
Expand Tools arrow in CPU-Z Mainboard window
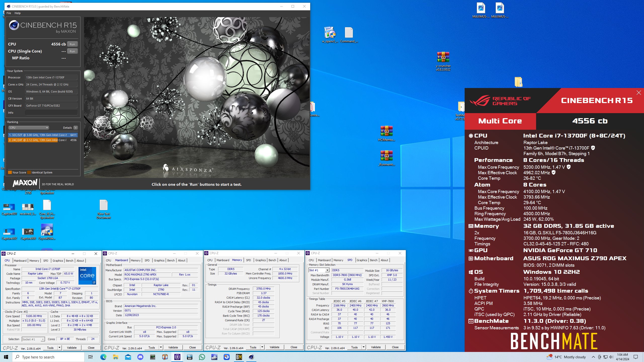(x=161, y=347)
